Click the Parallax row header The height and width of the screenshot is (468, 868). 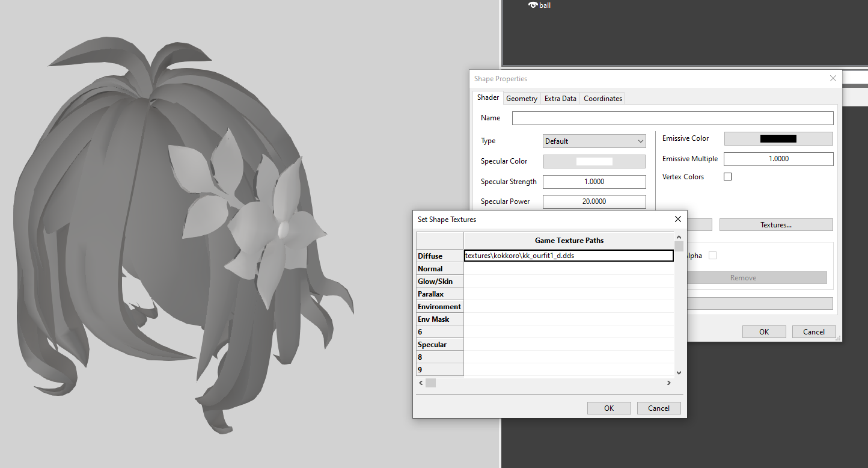[440, 294]
